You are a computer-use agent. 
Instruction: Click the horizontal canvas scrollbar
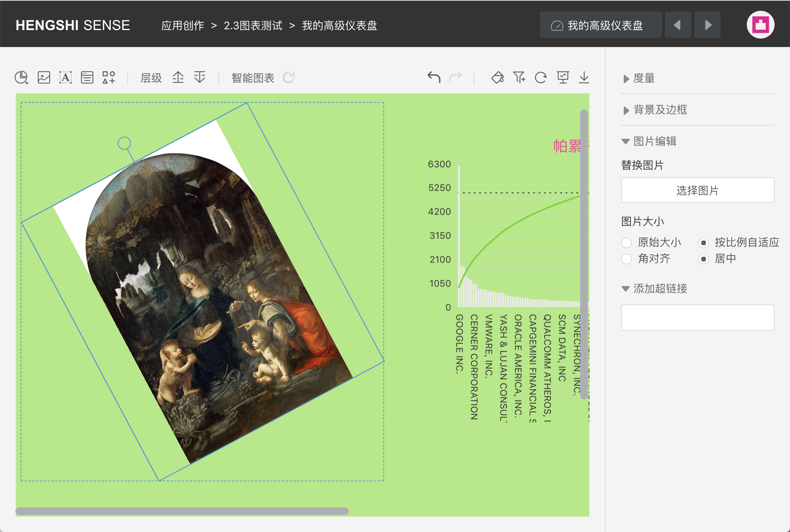[182, 511]
